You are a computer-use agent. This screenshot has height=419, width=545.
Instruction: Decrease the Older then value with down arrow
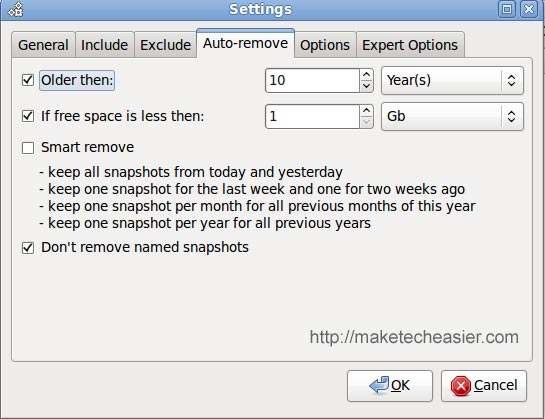tap(366, 86)
